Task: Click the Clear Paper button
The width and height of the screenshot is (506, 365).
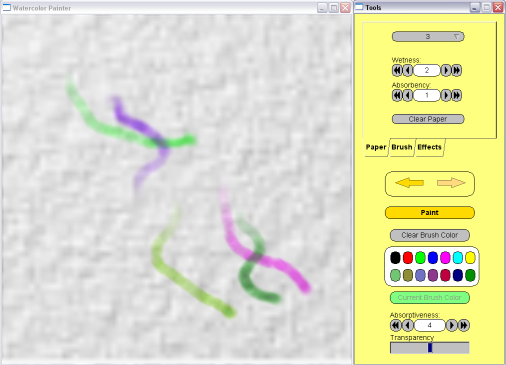Action: (428, 119)
